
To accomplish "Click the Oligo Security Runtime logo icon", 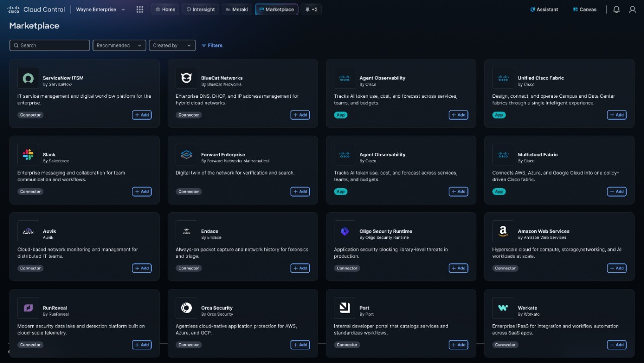I will 345,231.
